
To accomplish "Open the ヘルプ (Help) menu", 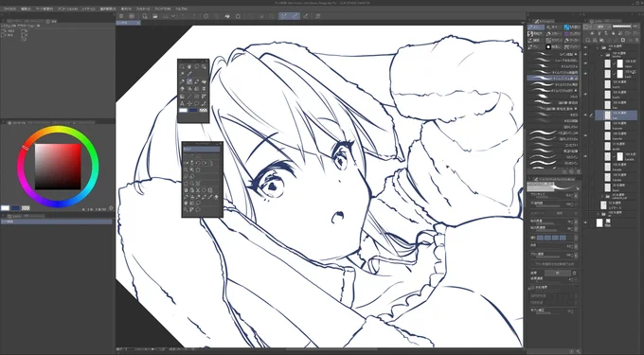I will [182, 9].
